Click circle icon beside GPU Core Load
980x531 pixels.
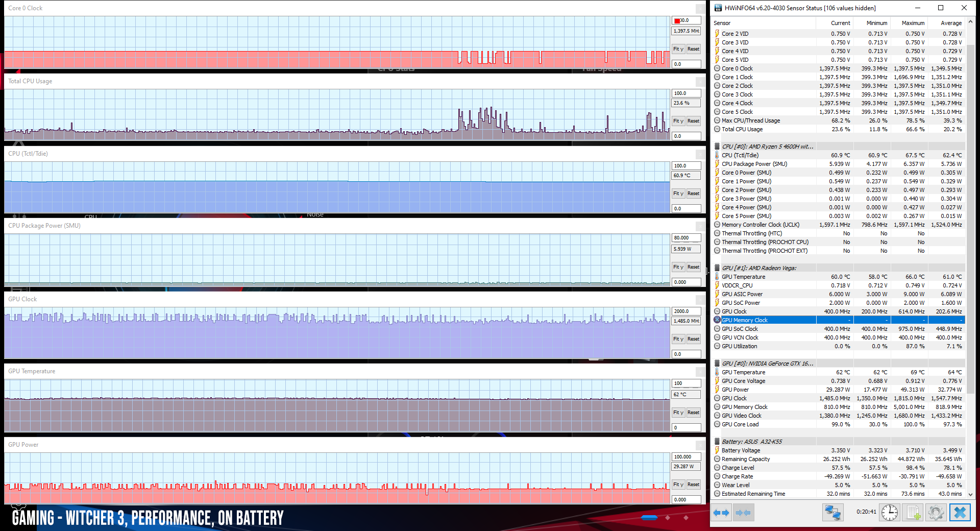[x=717, y=424]
